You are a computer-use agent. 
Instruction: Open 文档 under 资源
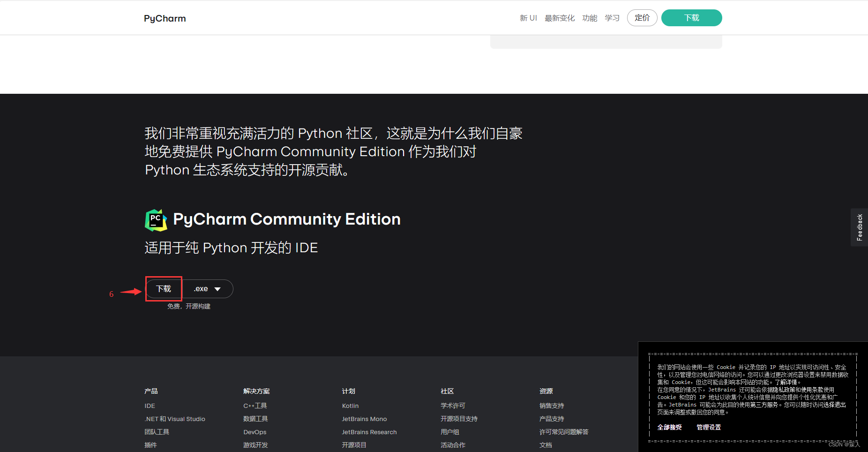pos(546,444)
